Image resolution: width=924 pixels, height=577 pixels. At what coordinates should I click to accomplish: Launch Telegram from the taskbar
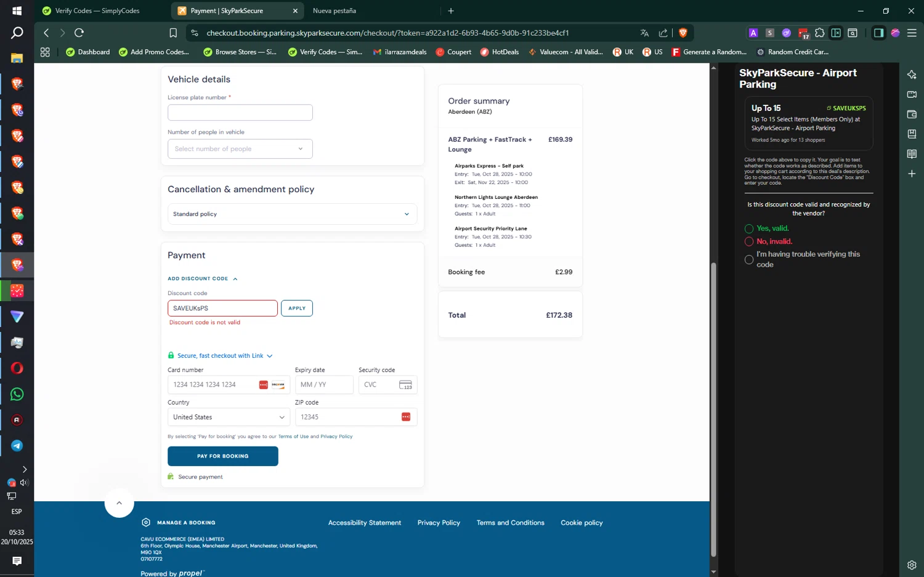(x=17, y=446)
